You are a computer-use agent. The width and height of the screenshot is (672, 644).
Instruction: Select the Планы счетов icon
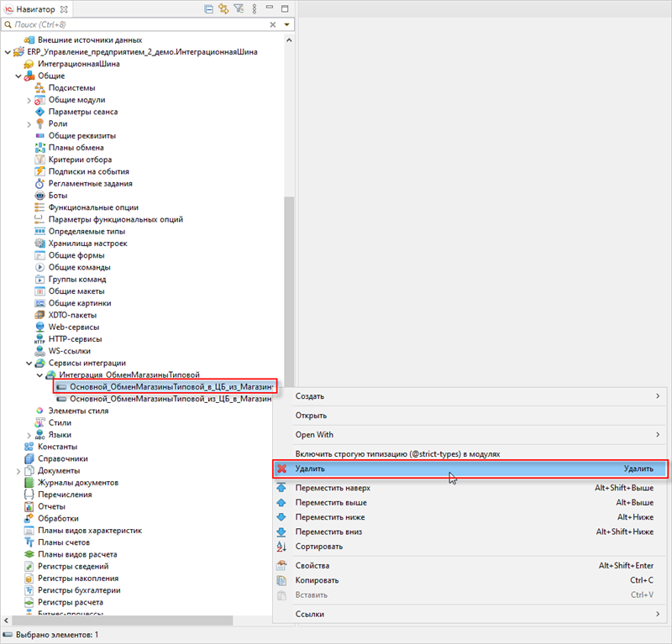coord(29,542)
